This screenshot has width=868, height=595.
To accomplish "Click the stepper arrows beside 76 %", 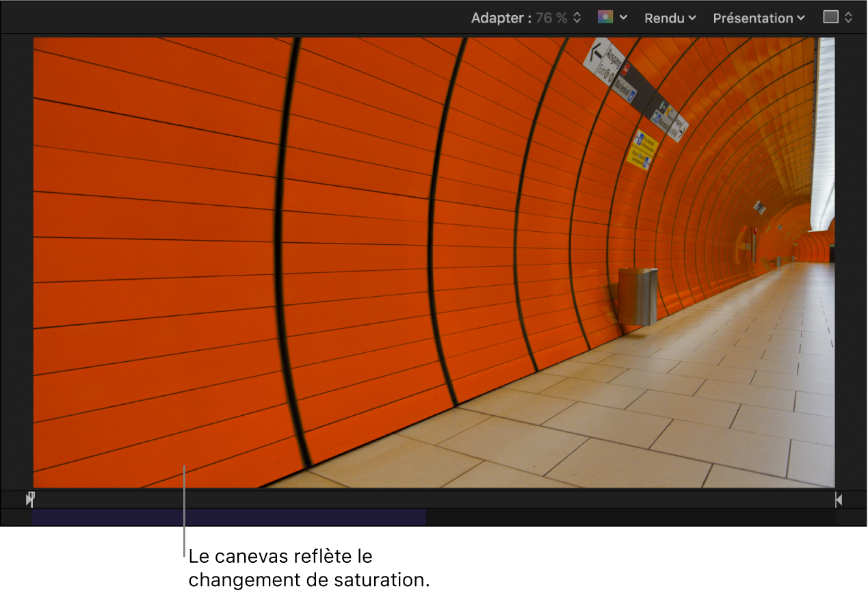I will 575,17.
